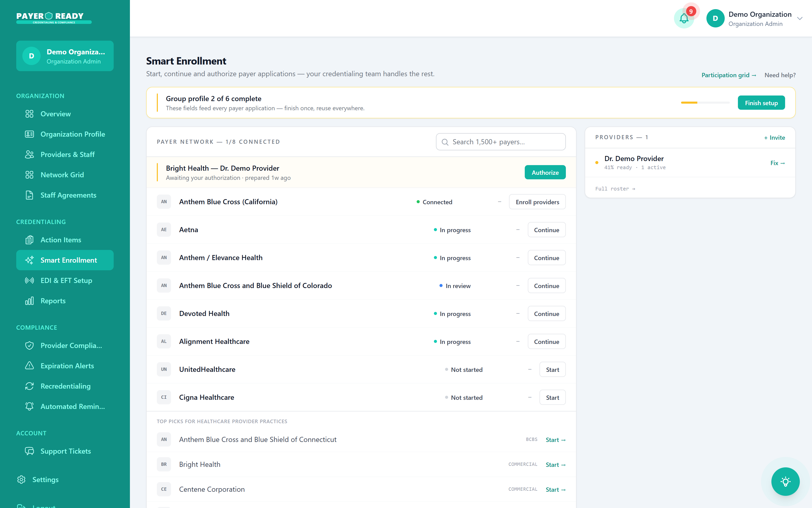
Task: Click the Demo Organization avatar in header
Action: 715,19
